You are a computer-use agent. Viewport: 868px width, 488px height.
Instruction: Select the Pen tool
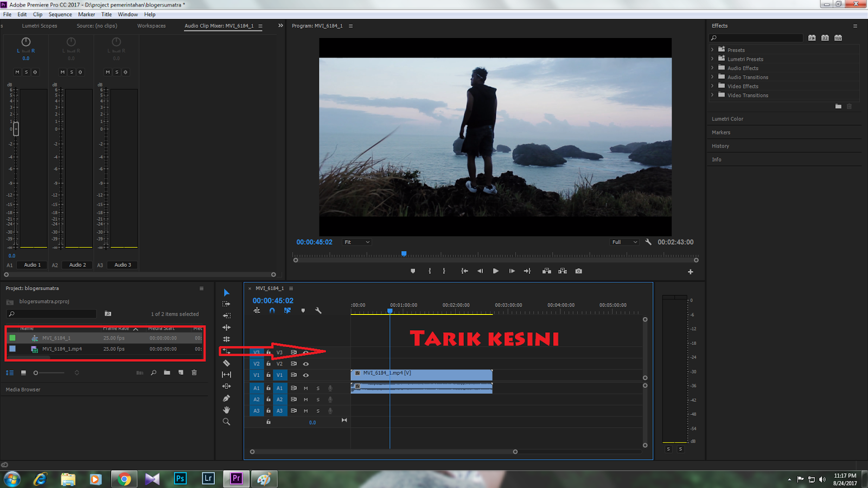pos(227,398)
